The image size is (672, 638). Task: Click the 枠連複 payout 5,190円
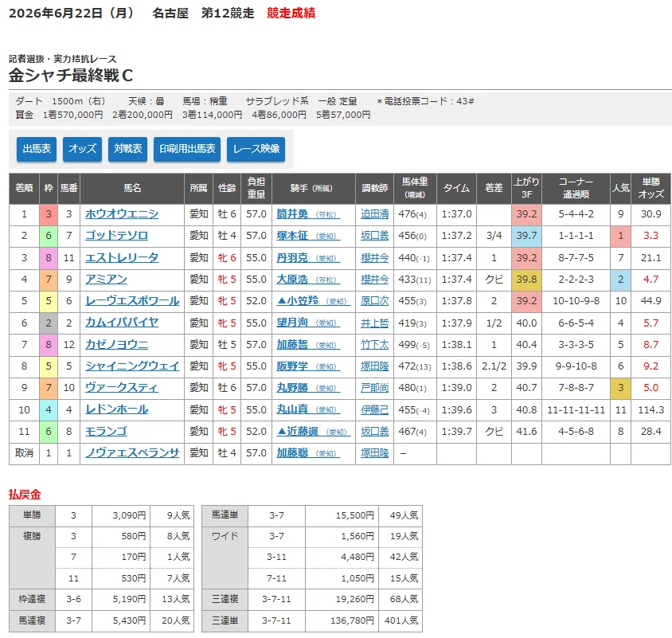tap(129, 598)
